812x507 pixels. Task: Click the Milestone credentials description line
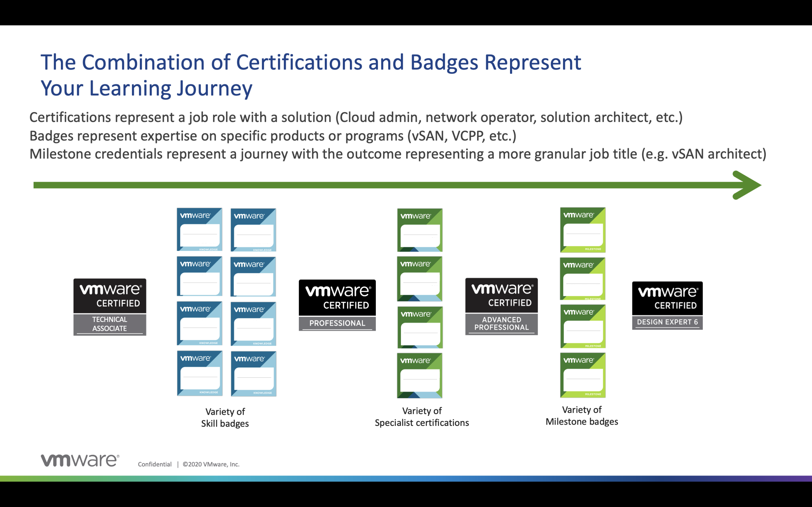click(x=398, y=154)
